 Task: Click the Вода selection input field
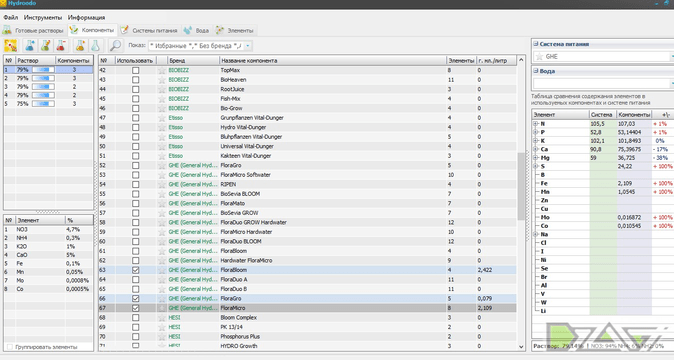(x=602, y=84)
